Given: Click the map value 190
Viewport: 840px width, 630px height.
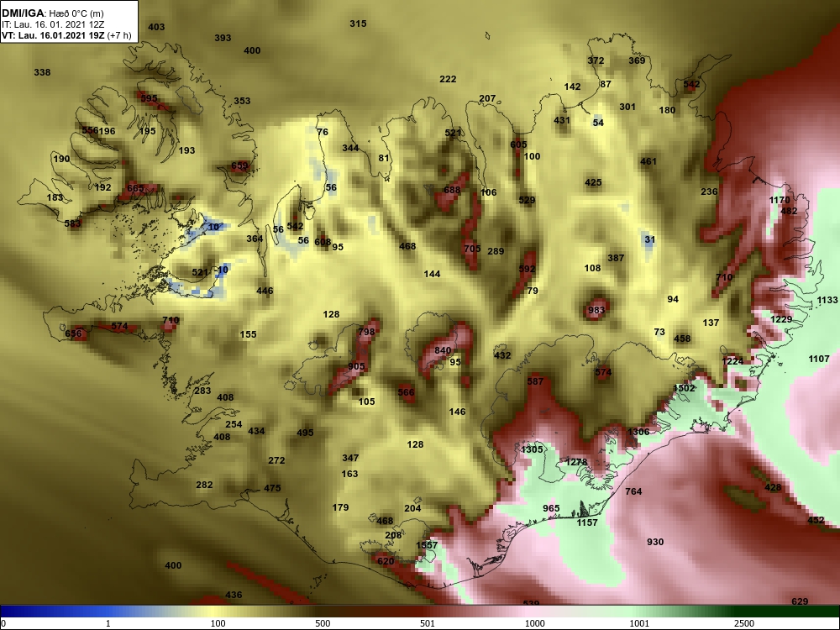Looking at the screenshot, I should [61, 159].
